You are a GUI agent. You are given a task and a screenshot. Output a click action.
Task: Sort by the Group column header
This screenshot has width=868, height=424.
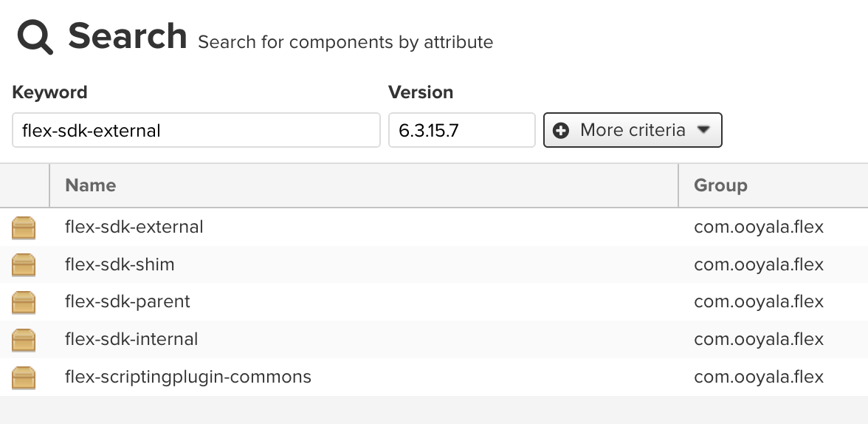pos(720,185)
